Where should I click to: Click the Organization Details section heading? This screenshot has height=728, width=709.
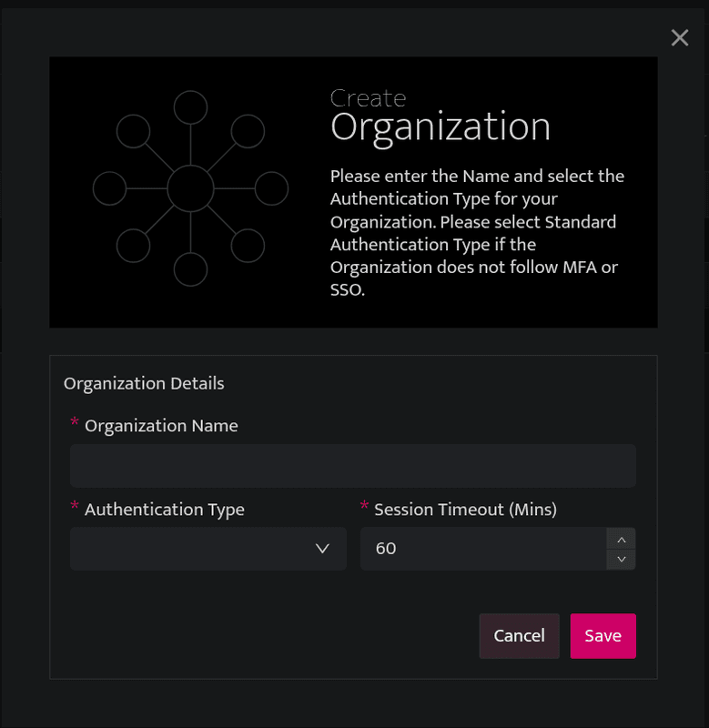click(144, 383)
